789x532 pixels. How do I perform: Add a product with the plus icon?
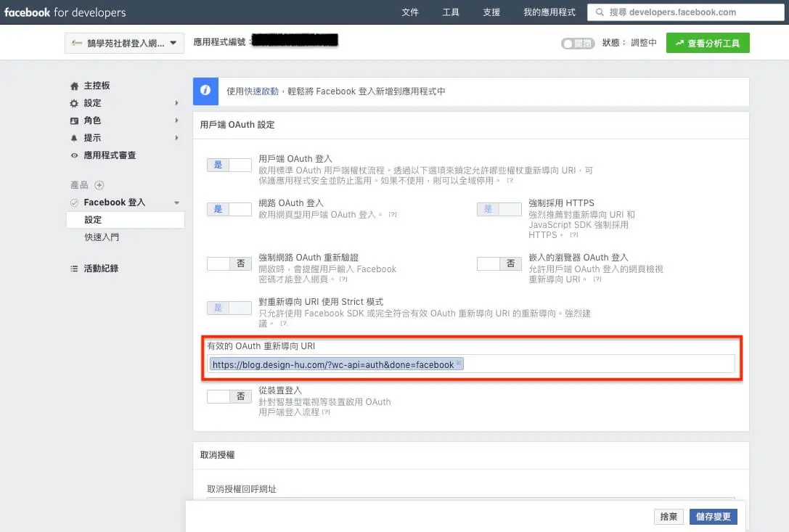pyautogui.click(x=99, y=185)
